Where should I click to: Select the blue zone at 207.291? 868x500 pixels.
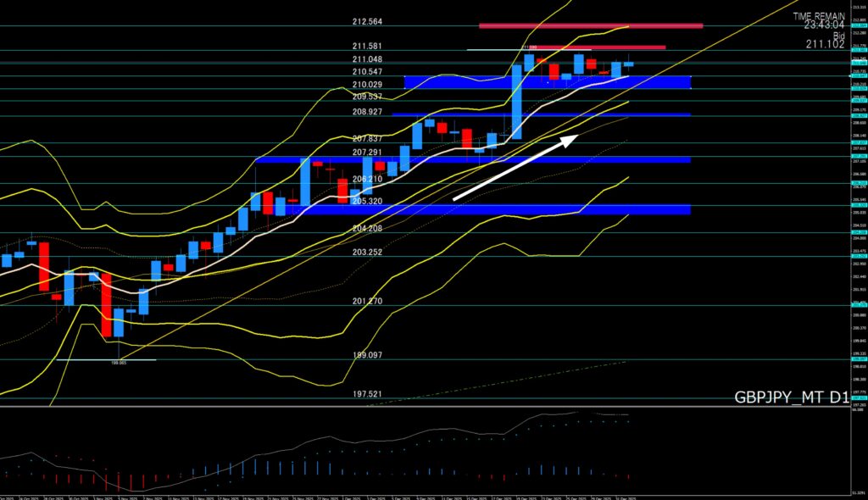(x=473, y=159)
